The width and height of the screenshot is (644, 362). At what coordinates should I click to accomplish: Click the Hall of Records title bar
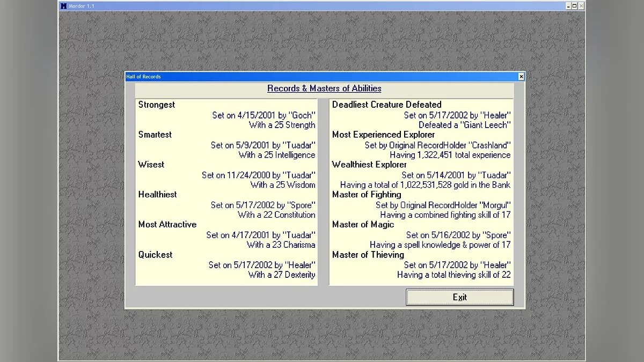pos(322,77)
